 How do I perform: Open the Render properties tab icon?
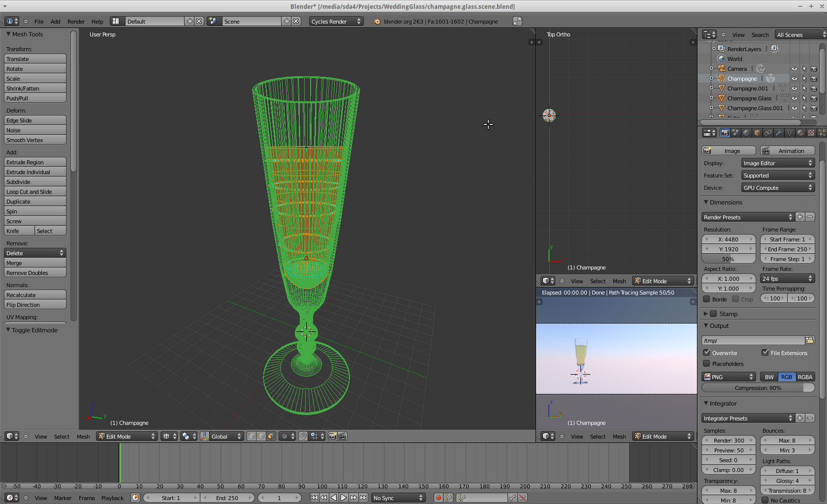725,133
